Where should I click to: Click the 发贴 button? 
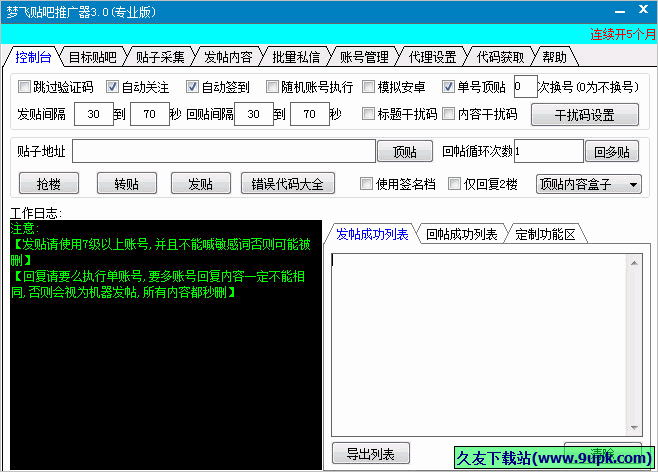[201, 183]
